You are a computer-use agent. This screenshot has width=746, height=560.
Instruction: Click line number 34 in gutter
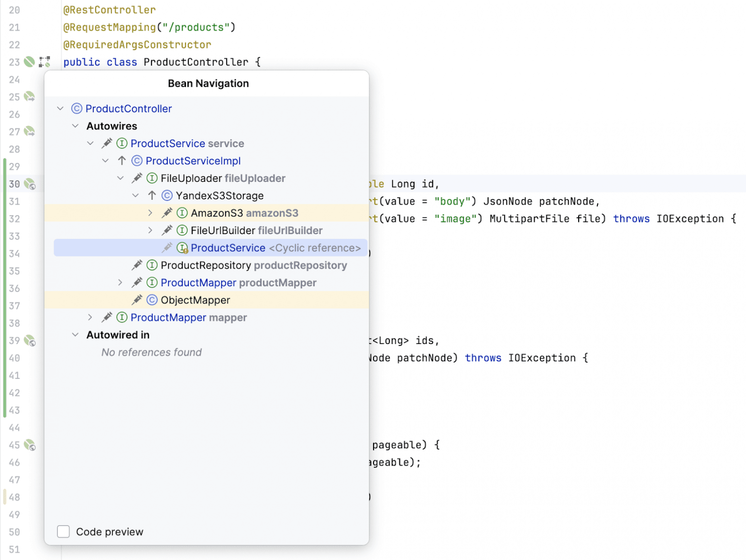[x=14, y=254]
